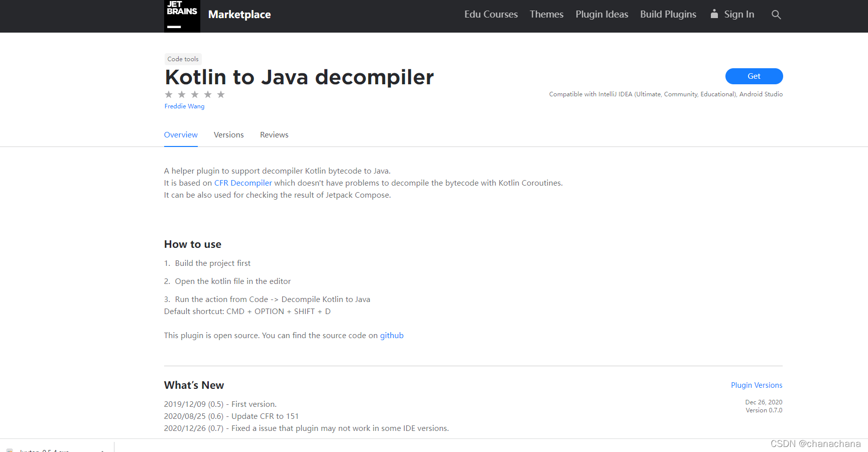Viewport: 868px width, 452px height.
Task: Click the 'How to use' heading
Action: [193, 244]
